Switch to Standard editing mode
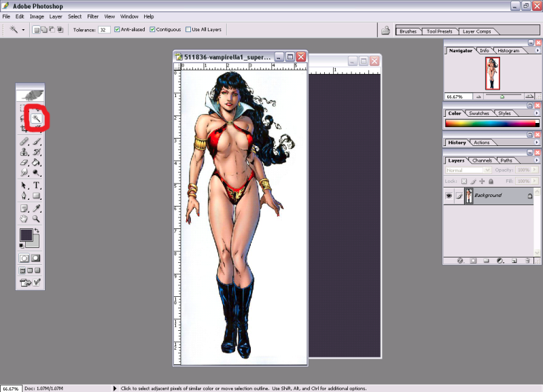This screenshot has width=543, height=392. (x=24, y=258)
